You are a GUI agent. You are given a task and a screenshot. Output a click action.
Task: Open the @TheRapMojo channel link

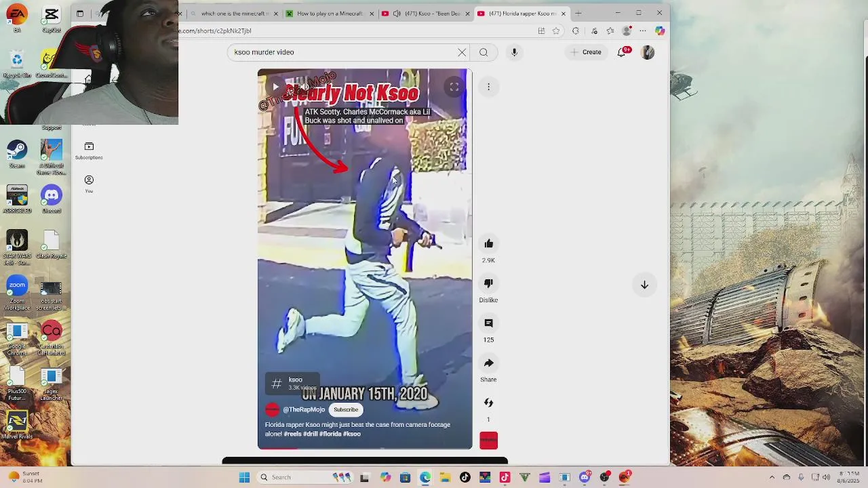[x=303, y=409]
